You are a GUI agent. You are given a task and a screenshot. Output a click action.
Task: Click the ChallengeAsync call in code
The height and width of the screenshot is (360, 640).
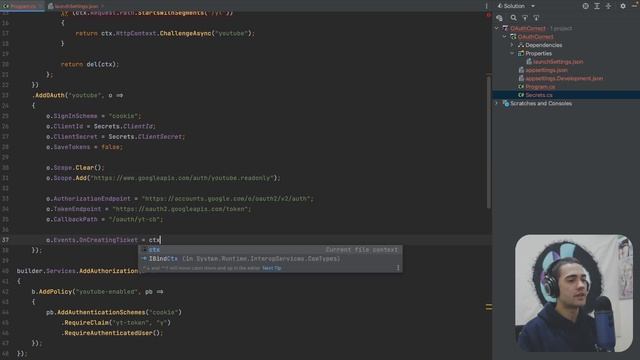pyautogui.click(x=186, y=33)
